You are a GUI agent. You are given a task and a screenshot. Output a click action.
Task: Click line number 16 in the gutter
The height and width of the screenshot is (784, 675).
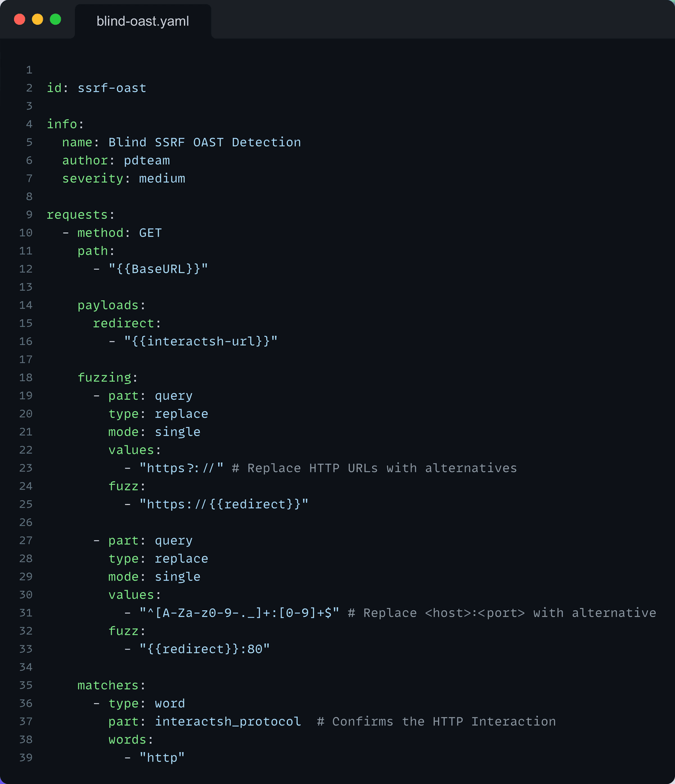25,341
